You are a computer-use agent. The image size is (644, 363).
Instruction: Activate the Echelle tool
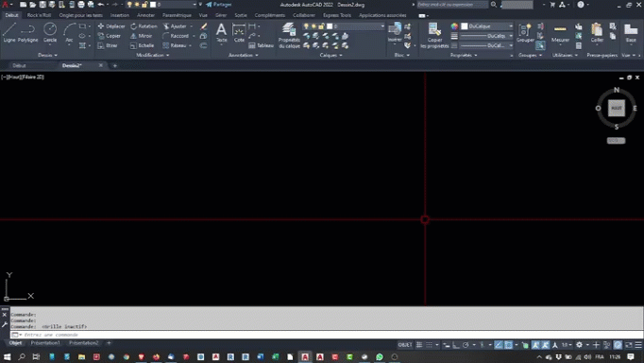(x=142, y=45)
